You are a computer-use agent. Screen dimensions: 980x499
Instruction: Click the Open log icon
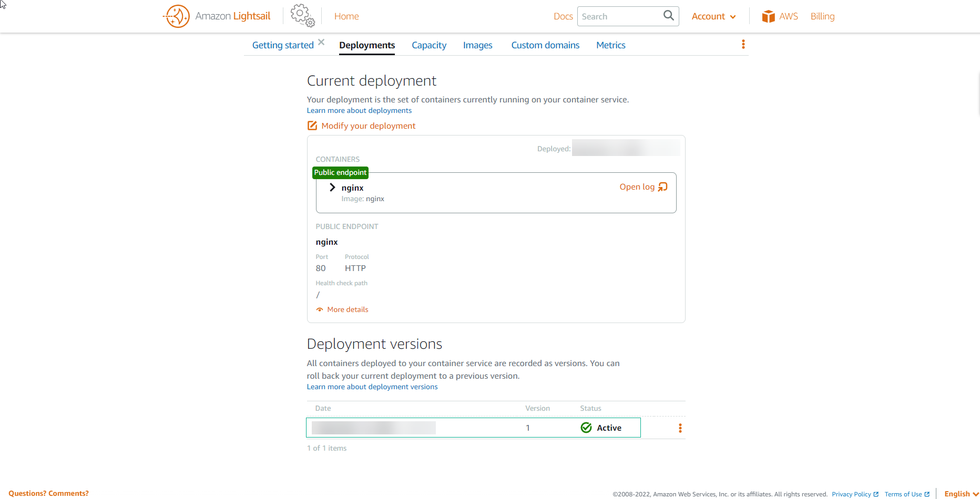[663, 187]
